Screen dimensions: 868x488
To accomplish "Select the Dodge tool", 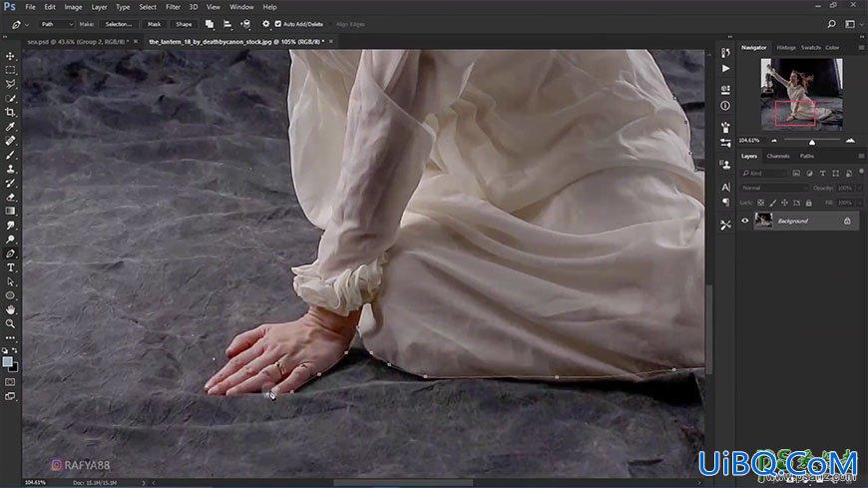I will coord(10,240).
